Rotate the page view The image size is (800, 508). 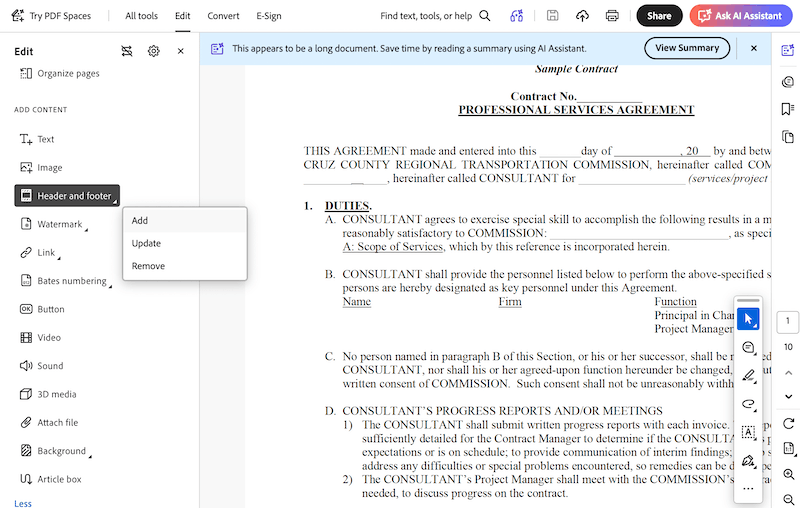[x=788, y=423]
